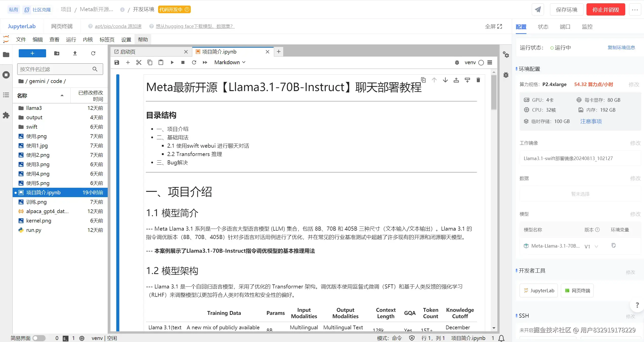Click the 保存环境 button

(x=566, y=10)
